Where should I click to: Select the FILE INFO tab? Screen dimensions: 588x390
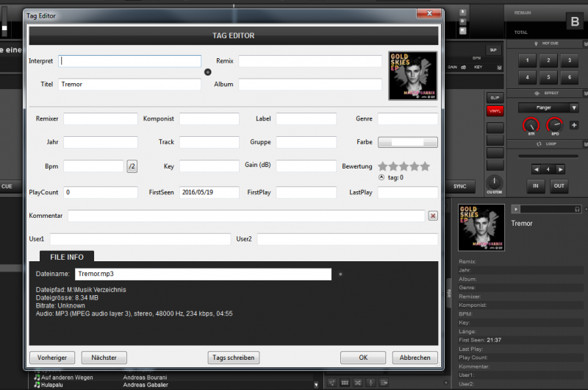point(67,257)
